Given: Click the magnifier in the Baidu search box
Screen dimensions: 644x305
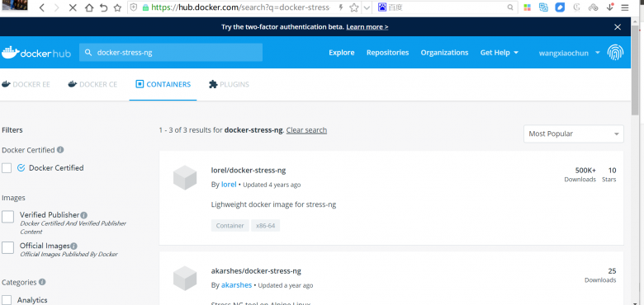Looking at the screenshot, I should coord(510,7).
